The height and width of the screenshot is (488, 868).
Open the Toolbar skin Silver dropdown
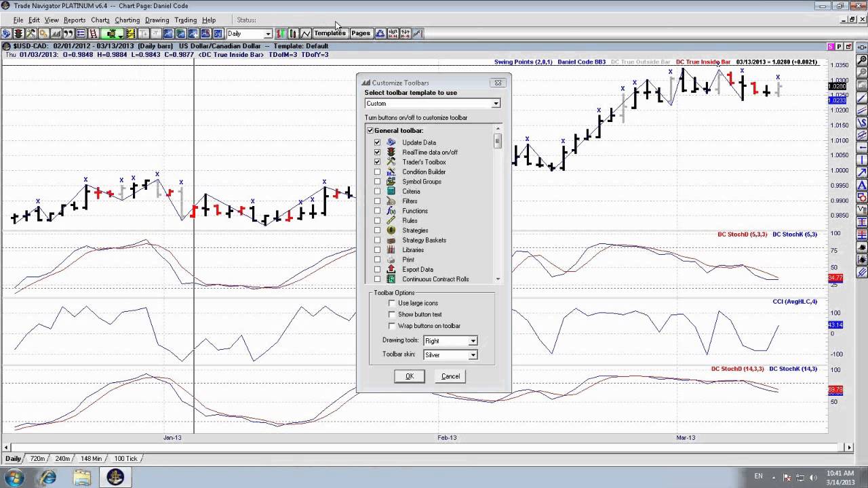click(x=473, y=354)
